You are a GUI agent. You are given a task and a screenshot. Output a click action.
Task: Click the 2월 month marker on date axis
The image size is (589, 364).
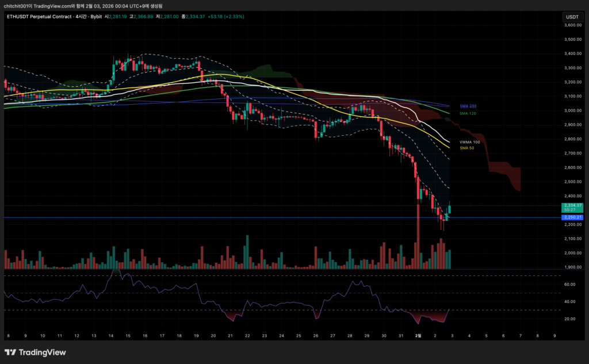point(419,335)
